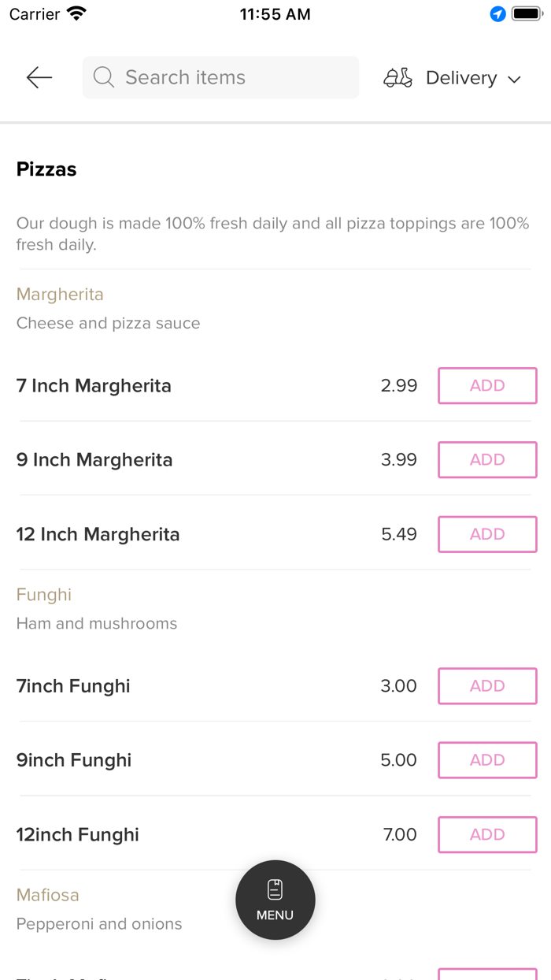The width and height of the screenshot is (551, 980).
Task: Add 7inch Funghi to order
Action: 487,686
